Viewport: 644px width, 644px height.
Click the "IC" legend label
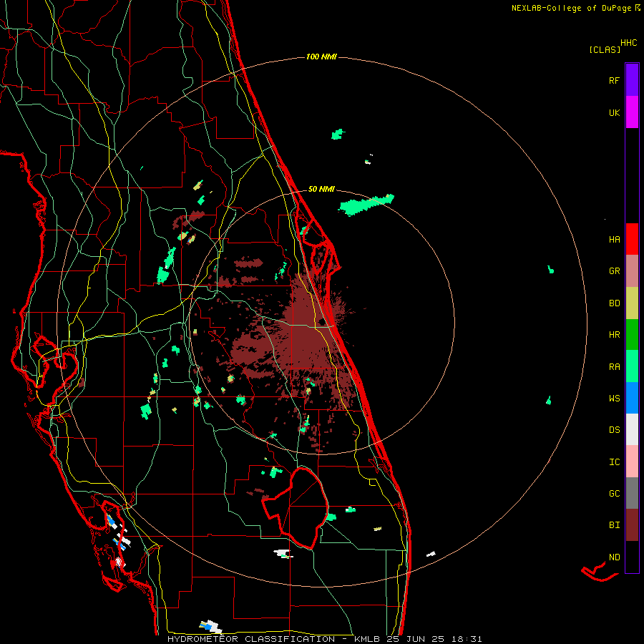[614, 462]
